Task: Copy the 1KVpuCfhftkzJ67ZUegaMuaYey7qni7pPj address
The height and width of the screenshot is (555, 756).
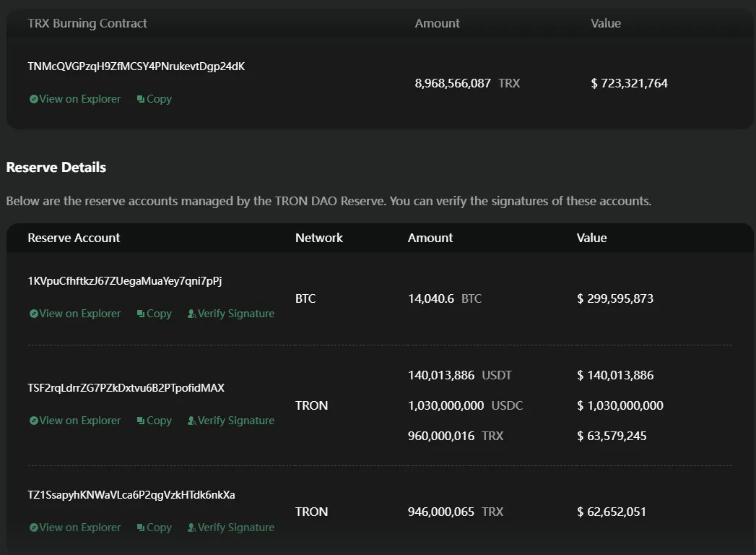Action: 155,314
